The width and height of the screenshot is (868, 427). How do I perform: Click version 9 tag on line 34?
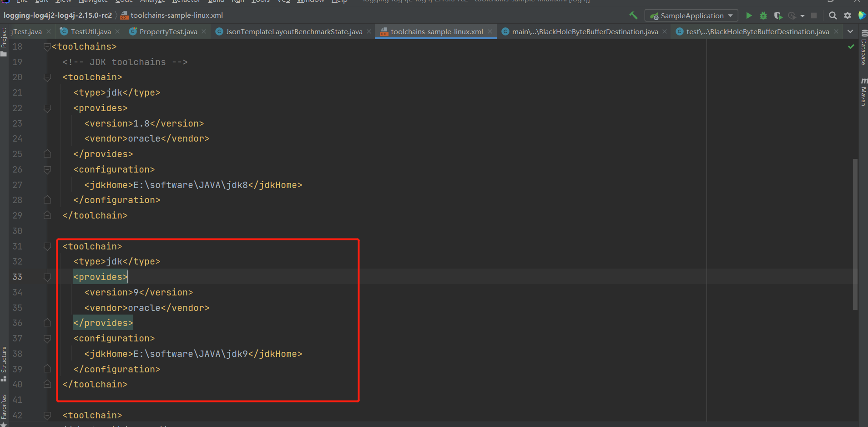click(x=139, y=292)
